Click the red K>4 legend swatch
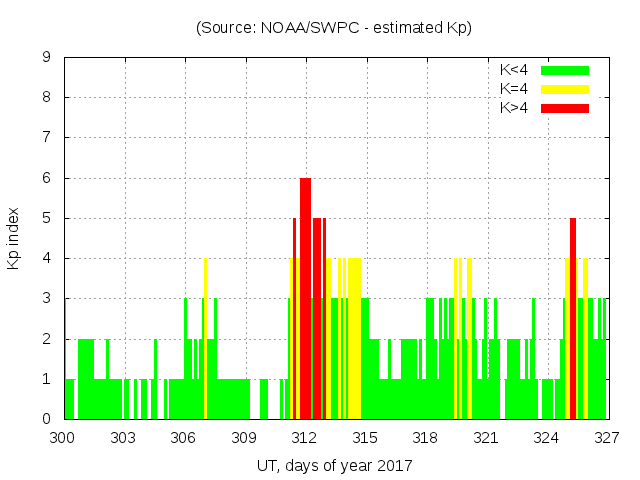Image resolution: width=640 pixels, height=480 pixels. [565, 108]
